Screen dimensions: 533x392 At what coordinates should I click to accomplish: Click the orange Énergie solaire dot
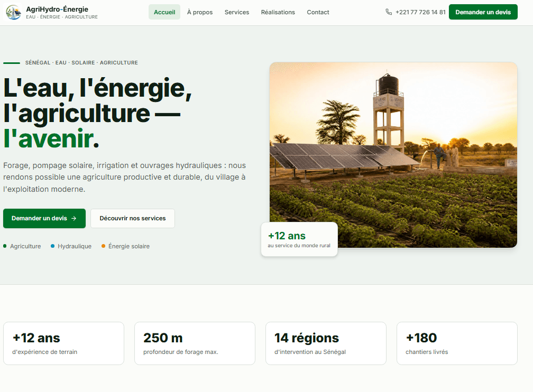tap(103, 246)
